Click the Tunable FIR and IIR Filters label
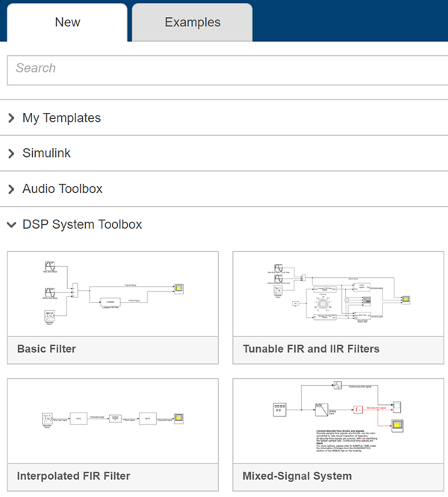Screen dimensions: 448x497 click(x=311, y=349)
